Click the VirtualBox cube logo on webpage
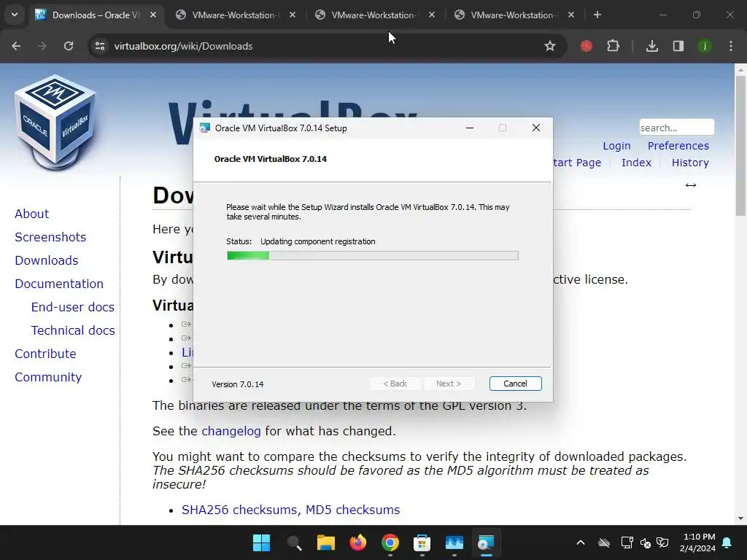This screenshot has width=747, height=560. pos(55,122)
